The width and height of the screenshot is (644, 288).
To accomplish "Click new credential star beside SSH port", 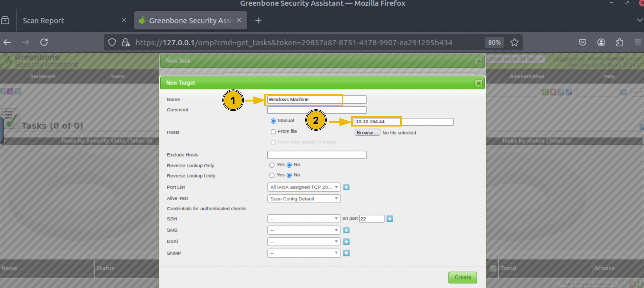I will click(x=390, y=219).
